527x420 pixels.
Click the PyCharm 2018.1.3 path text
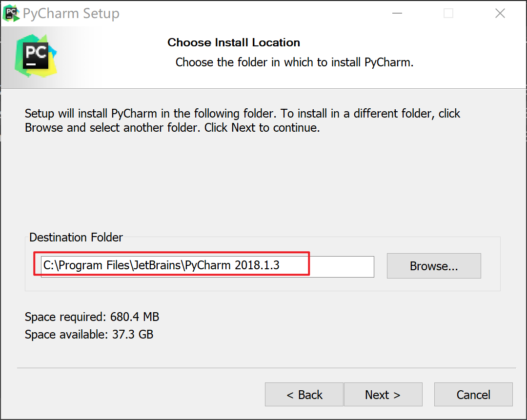pyautogui.click(x=232, y=265)
